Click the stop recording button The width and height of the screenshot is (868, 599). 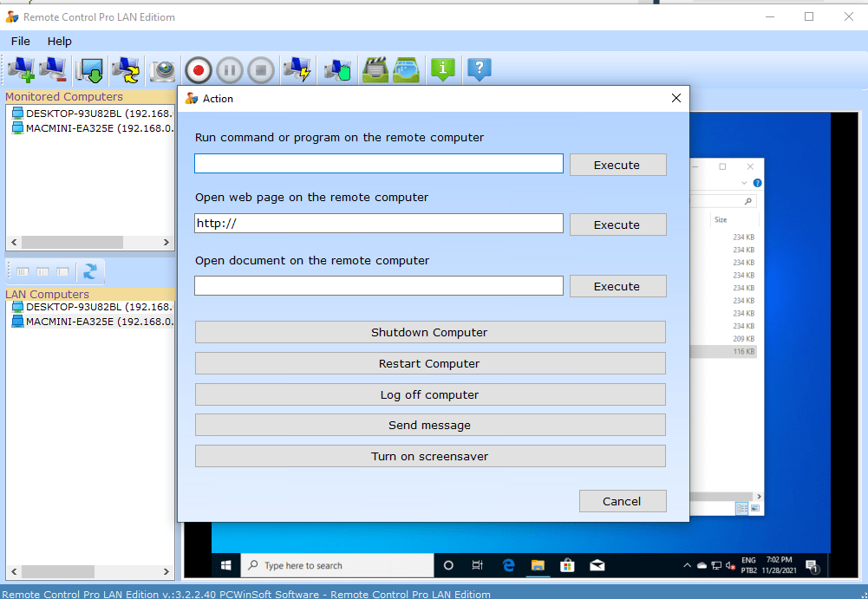pos(261,70)
